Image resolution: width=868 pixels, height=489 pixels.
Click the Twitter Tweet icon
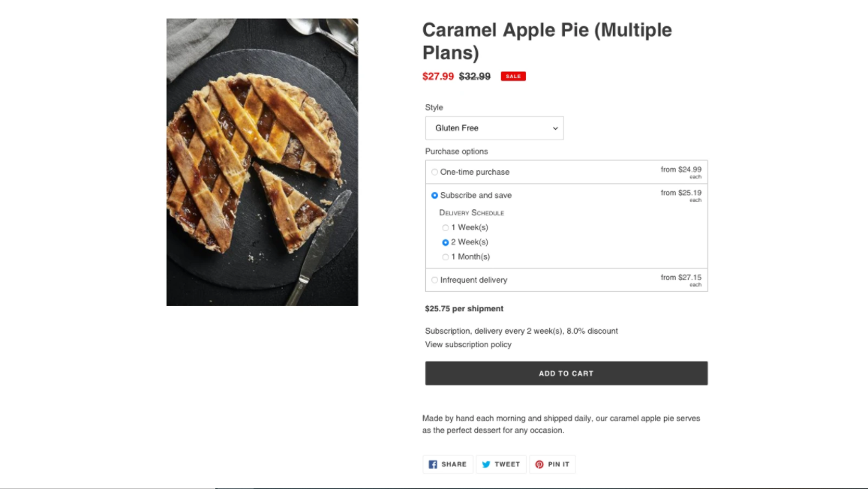(x=486, y=464)
